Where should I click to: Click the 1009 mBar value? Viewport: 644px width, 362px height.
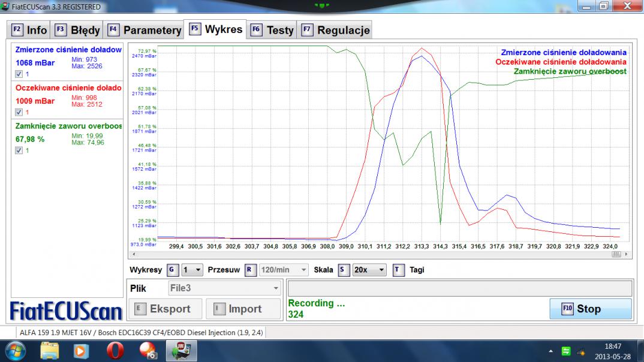coord(35,101)
